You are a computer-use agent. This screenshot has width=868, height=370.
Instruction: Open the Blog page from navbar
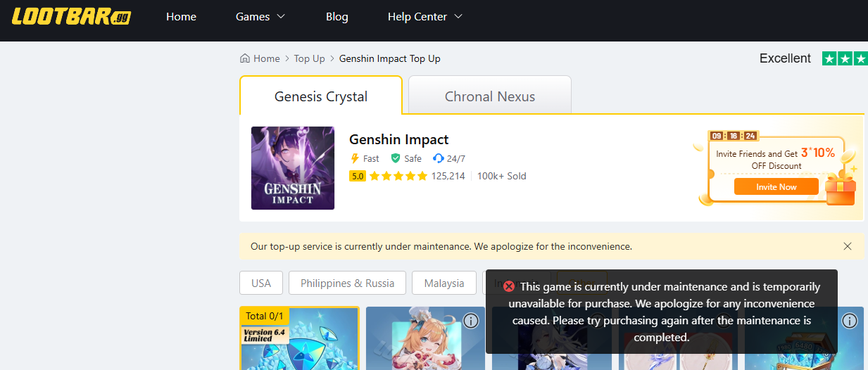pos(337,17)
